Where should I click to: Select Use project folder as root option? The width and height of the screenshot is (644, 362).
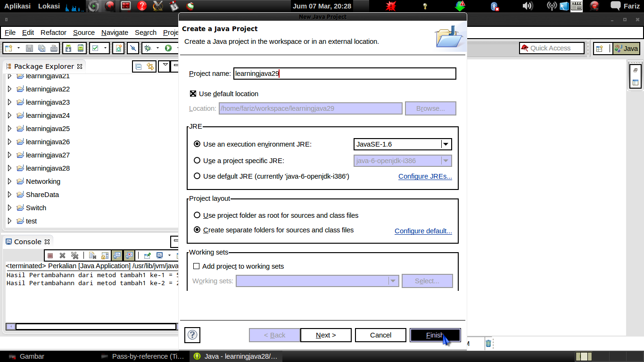click(x=197, y=215)
